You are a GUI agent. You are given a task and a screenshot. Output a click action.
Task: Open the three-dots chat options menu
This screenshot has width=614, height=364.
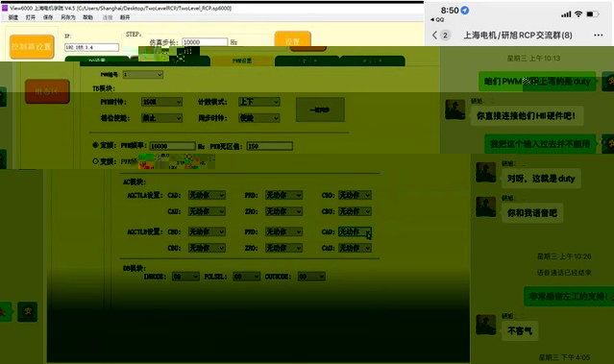(x=598, y=36)
